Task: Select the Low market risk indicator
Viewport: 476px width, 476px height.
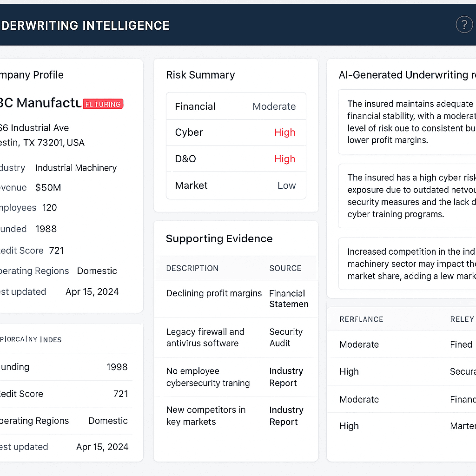Action: tap(286, 185)
